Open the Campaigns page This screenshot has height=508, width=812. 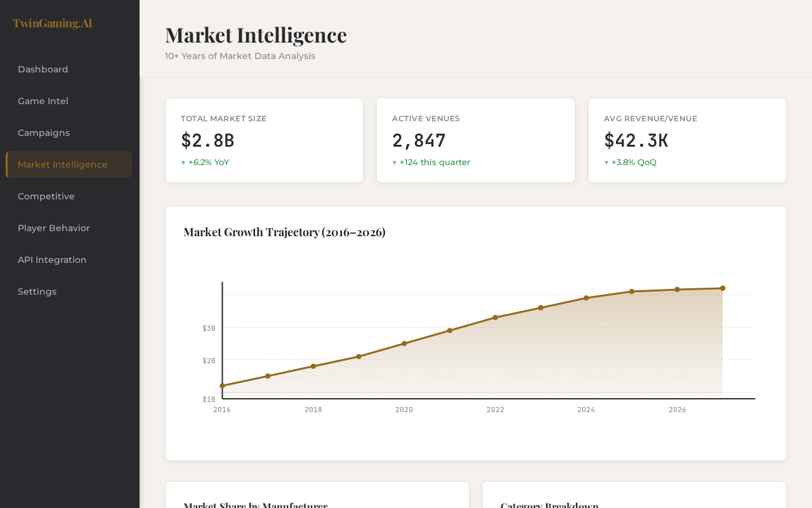pyautogui.click(x=44, y=133)
